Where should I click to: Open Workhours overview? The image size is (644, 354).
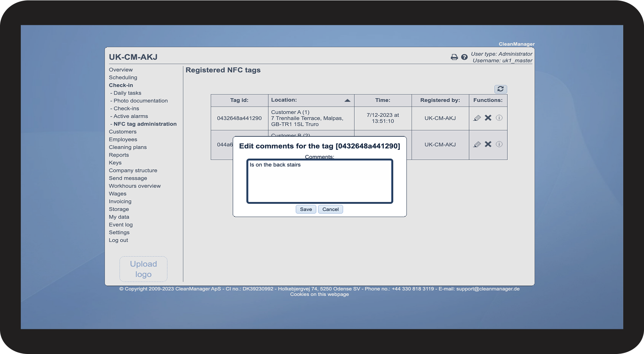click(134, 186)
